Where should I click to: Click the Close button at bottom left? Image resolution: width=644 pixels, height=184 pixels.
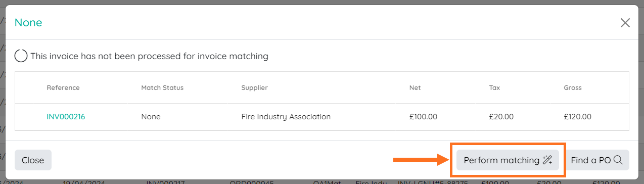[x=33, y=160]
